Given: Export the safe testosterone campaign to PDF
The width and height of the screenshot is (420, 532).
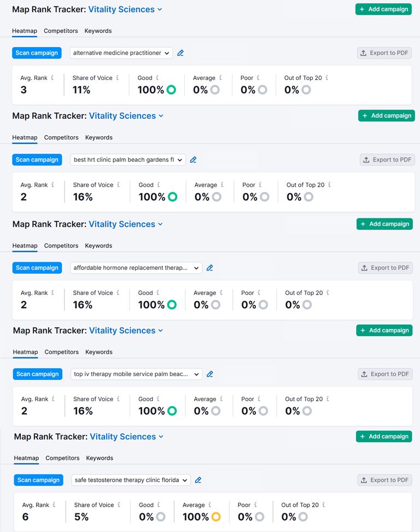Looking at the screenshot, I should pos(385,480).
